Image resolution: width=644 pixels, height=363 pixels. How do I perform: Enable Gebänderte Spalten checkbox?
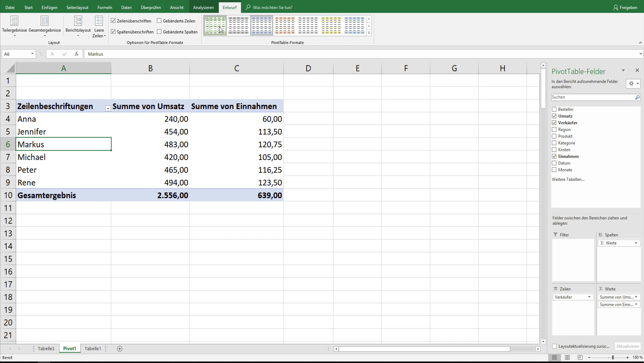pos(159,31)
